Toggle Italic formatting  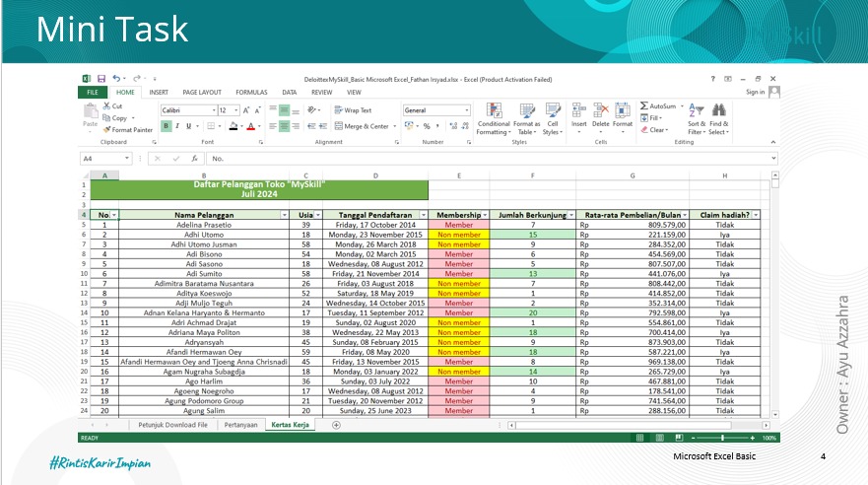(177, 126)
